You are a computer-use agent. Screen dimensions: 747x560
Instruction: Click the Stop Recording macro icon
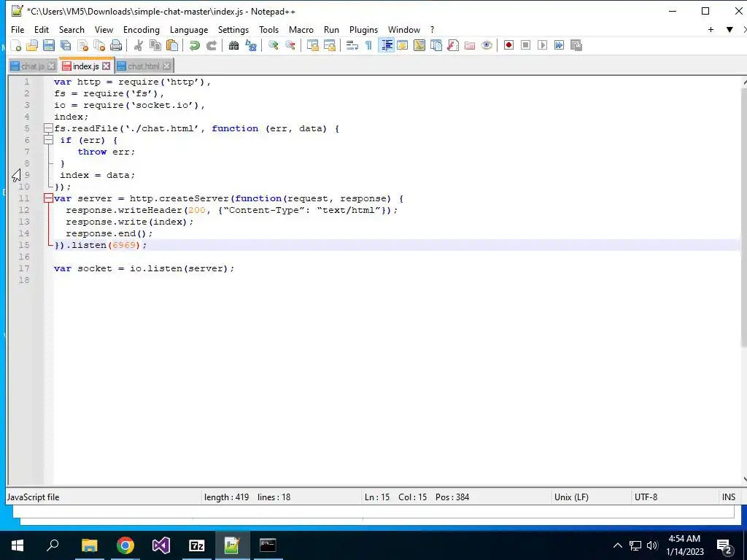(x=525, y=45)
